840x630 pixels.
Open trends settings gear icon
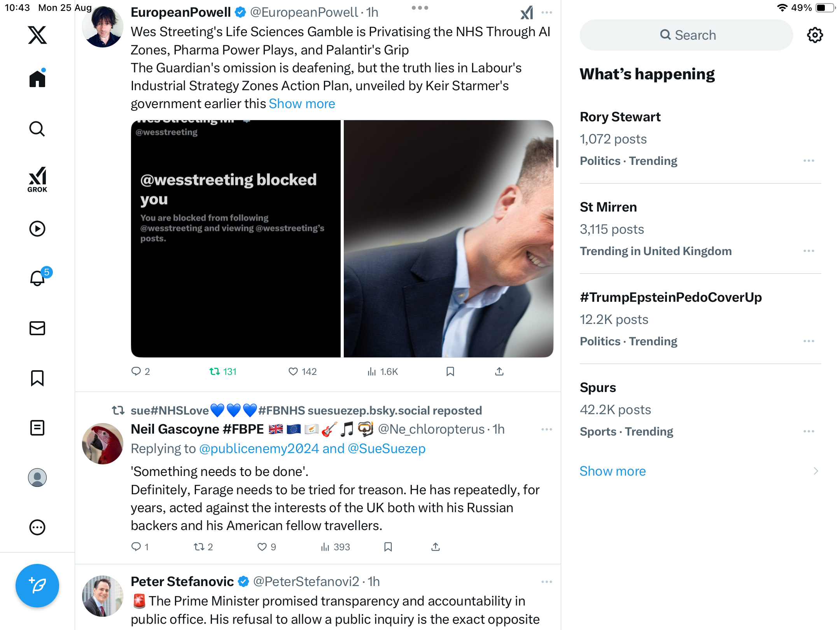pyautogui.click(x=815, y=35)
